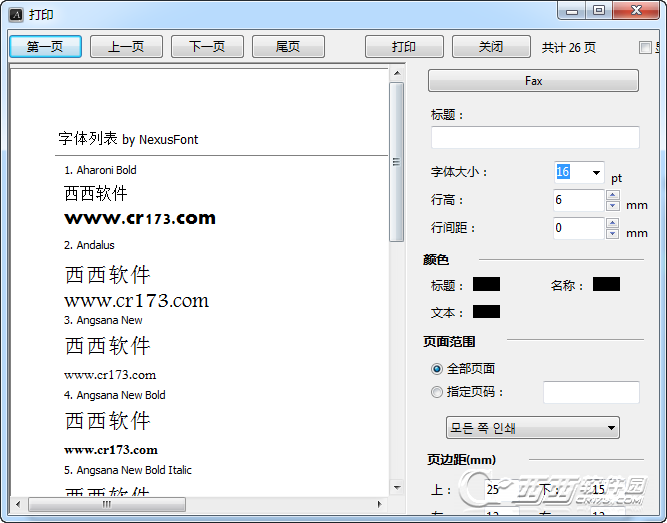
Task: Go to next page with 下一页
Action: click(207, 46)
